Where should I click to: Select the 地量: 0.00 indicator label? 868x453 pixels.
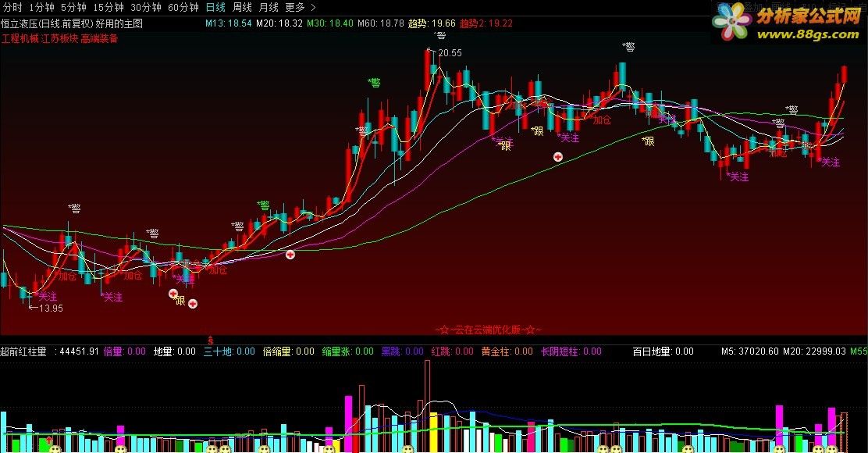coord(174,351)
